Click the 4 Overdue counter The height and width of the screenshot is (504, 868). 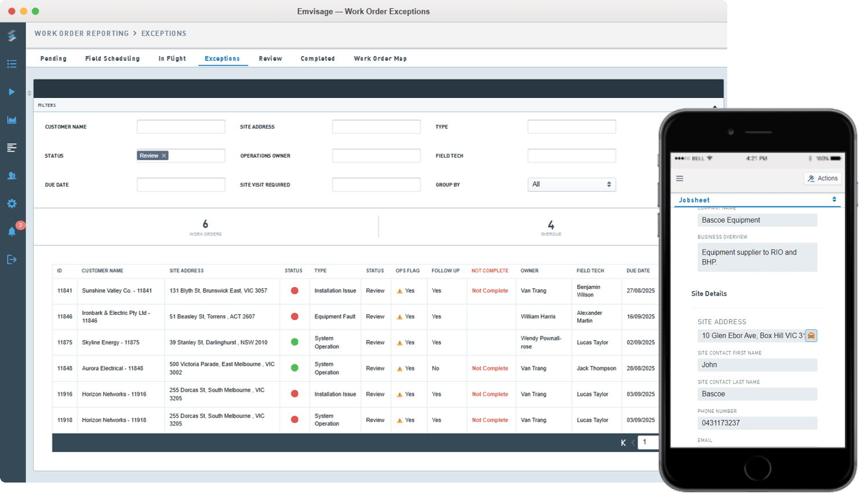(x=551, y=227)
